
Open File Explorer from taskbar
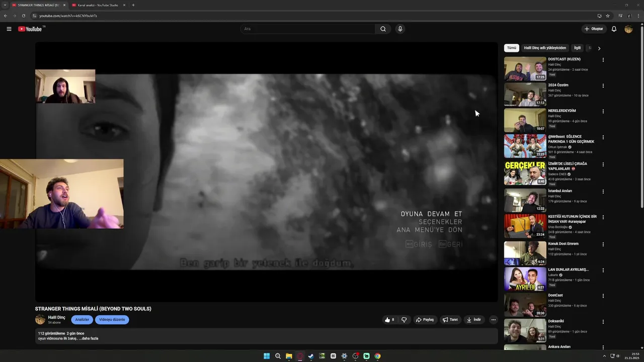pos(289,356)
